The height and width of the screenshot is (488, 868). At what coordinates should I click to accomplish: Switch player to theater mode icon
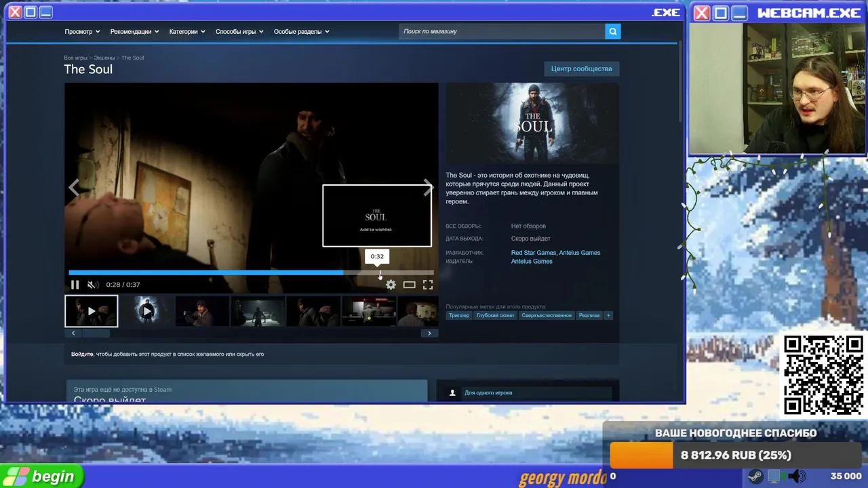point(409,285)
